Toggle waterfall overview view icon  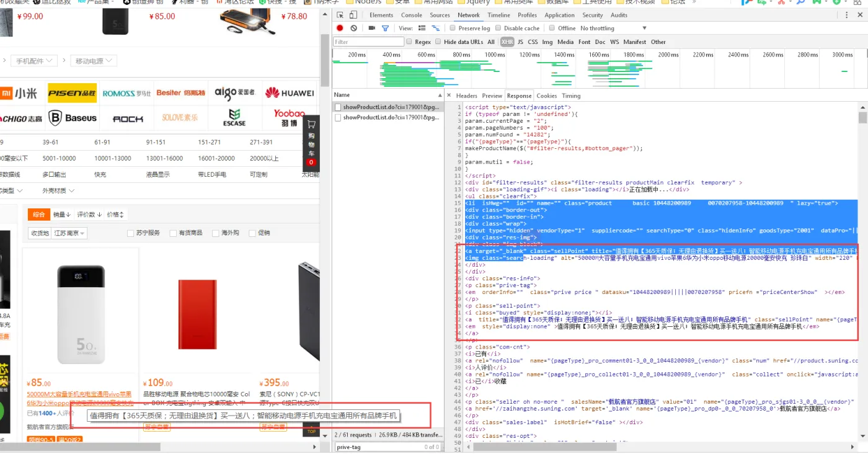(436, 28)
